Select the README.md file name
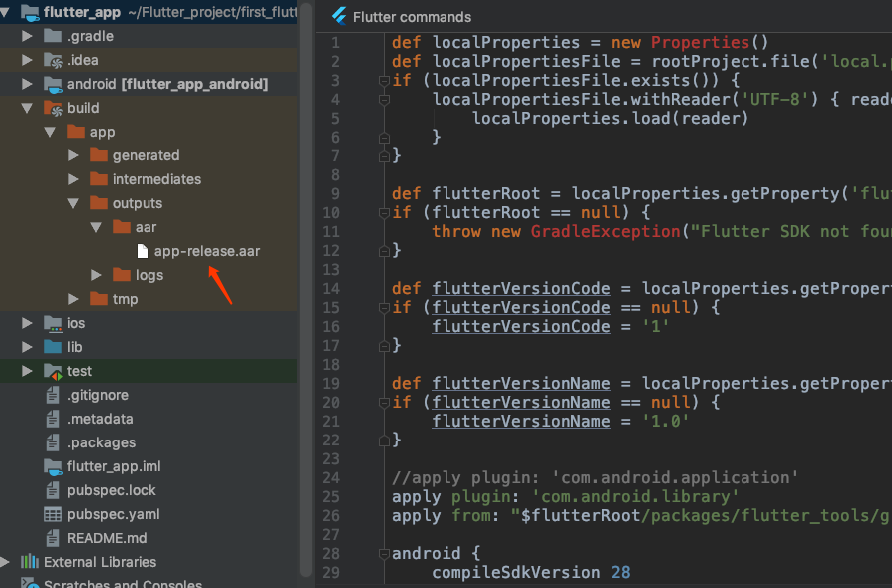 107,538
